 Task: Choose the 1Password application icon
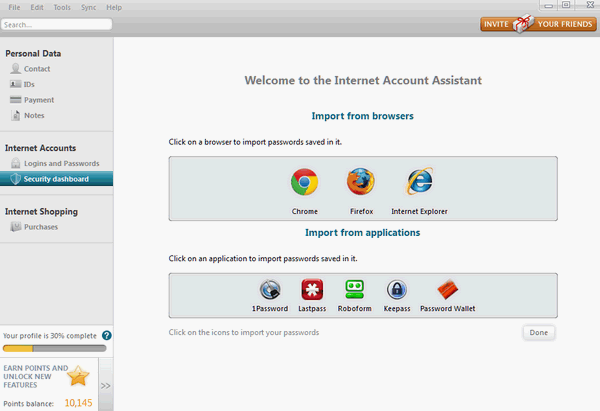point(270,289)
